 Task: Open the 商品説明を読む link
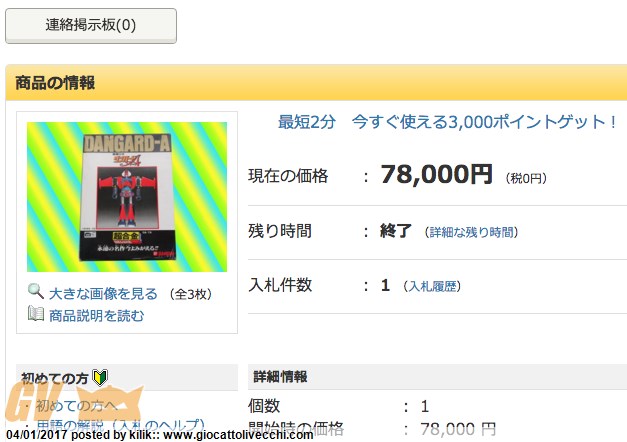coord(96,316)
